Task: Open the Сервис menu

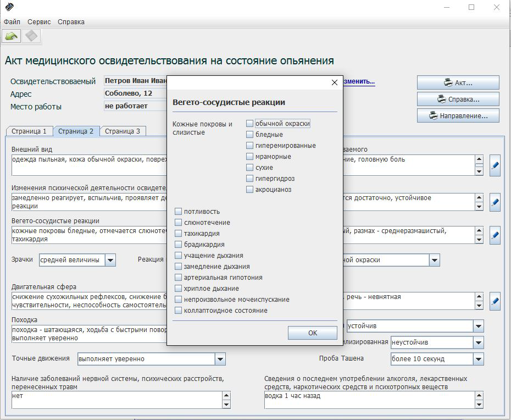Action: tap(39, 22)
